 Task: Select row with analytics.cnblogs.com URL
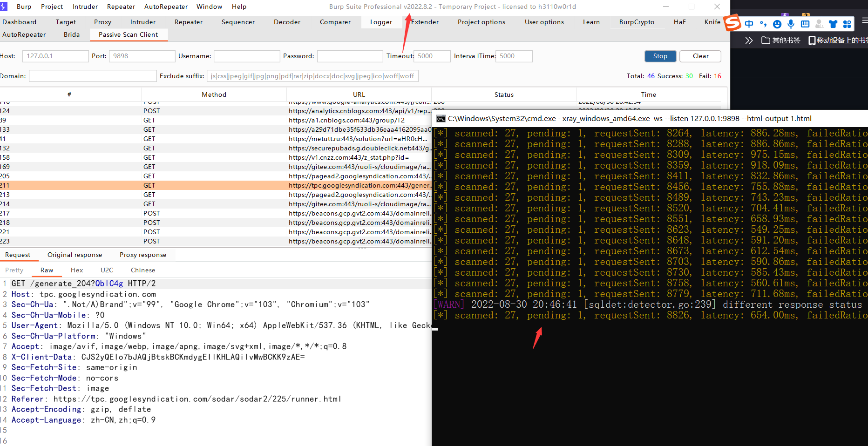(216, 111)
